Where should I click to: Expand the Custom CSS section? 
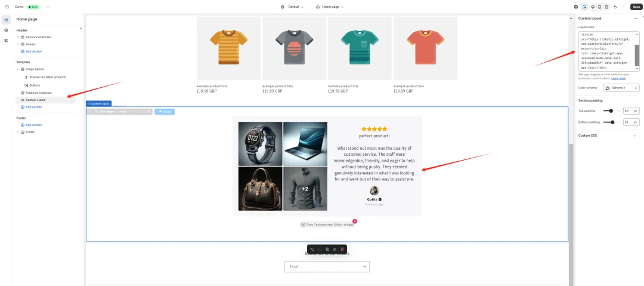click(x=634, y=136)
